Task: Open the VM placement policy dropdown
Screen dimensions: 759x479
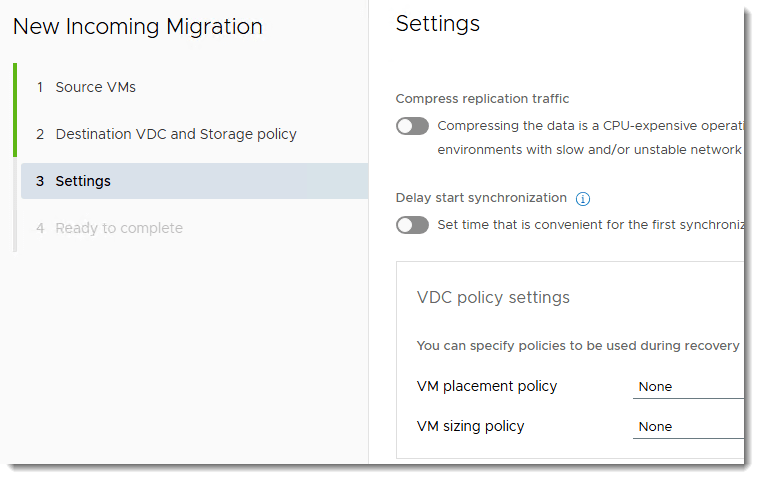Action: (x=688, y=387)
